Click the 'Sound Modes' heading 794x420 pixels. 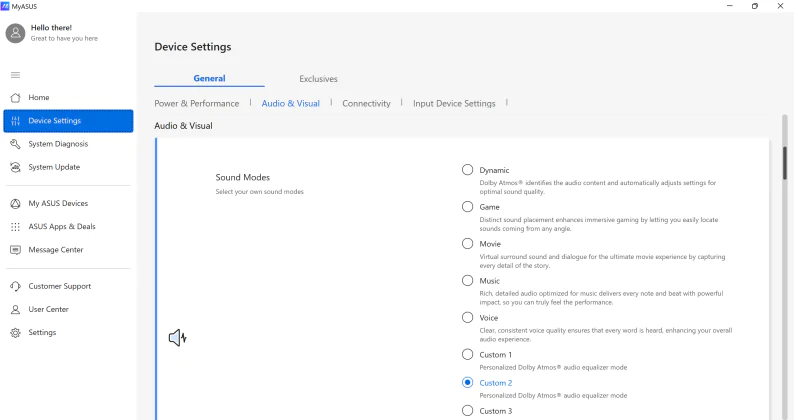pos(243,177)
